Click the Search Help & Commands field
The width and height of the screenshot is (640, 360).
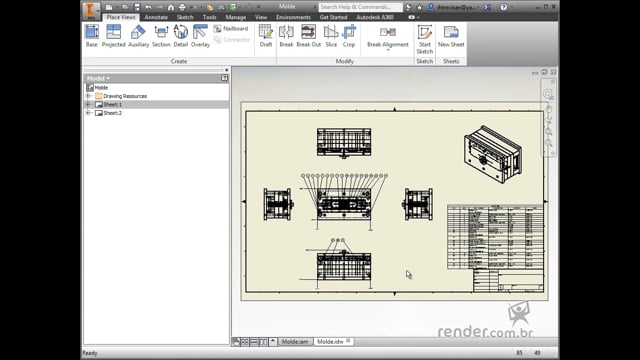point(360,7)
